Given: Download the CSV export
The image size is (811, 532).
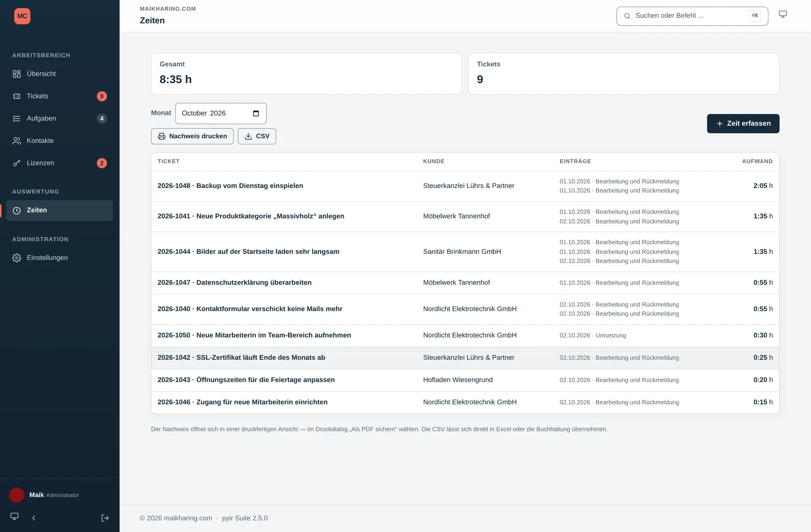Looking at the screenshot, I should click(x=257, y=136).
